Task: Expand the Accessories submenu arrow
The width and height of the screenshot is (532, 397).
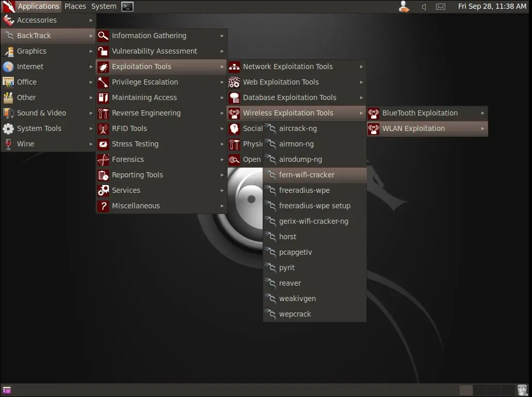Action: pos(91,20)
